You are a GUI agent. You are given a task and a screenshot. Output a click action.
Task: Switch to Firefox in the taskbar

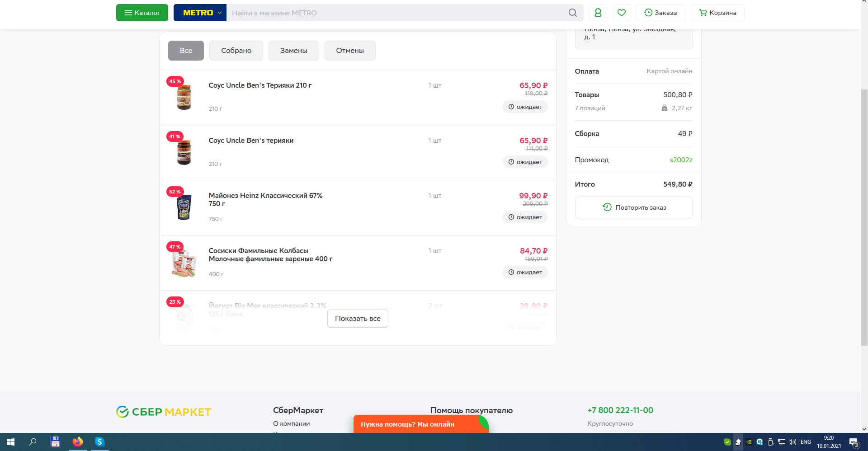click(x=78, y=442)
